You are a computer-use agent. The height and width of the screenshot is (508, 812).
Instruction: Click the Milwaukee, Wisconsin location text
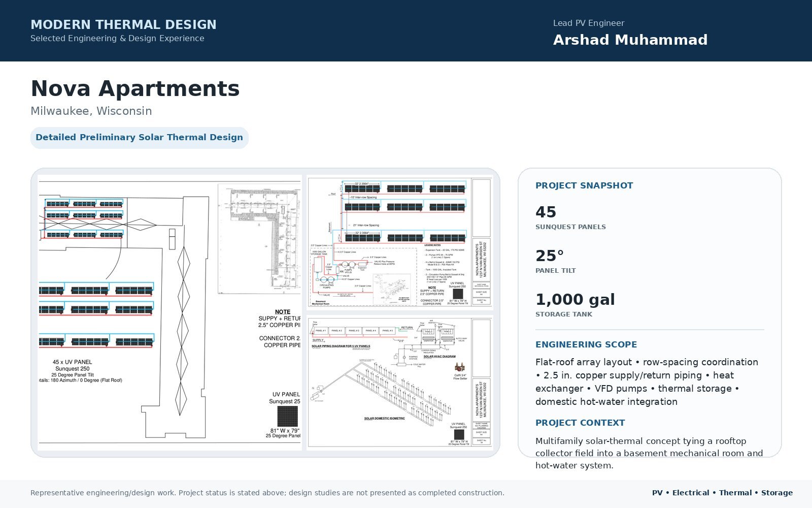(91, 111)
